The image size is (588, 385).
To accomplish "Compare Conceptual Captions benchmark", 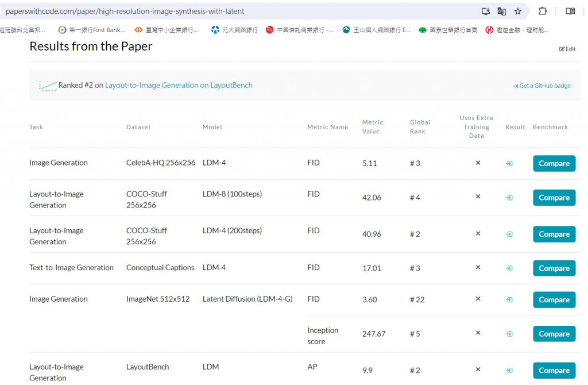I will click(554, 268).
